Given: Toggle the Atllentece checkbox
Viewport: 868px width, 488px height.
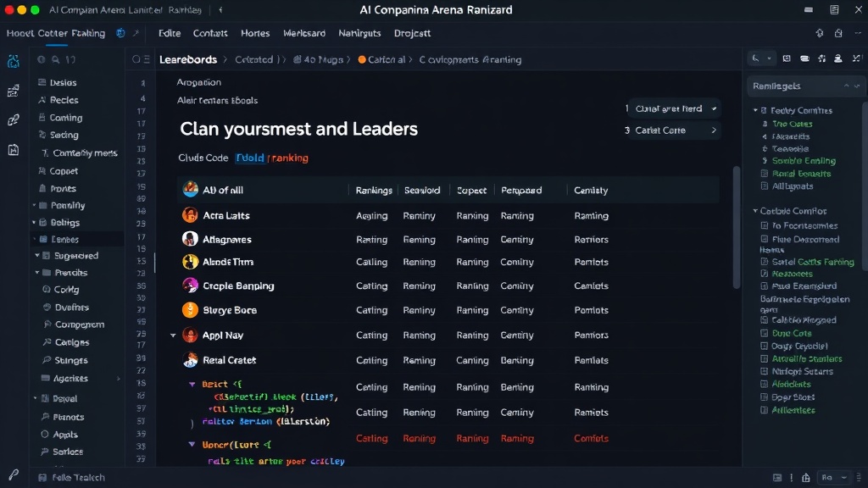Looking at the screenshot, I should [x=765, y=411].
